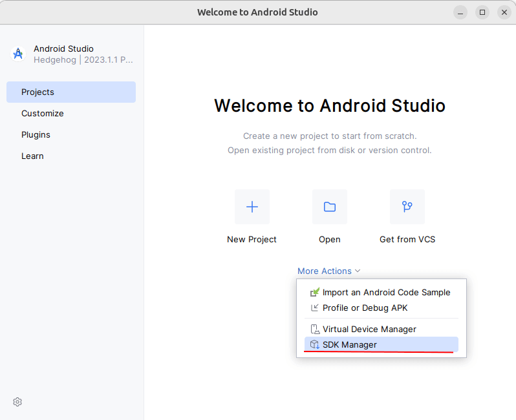Minimize the Welcome to Android Studio window

coord(460,12)
